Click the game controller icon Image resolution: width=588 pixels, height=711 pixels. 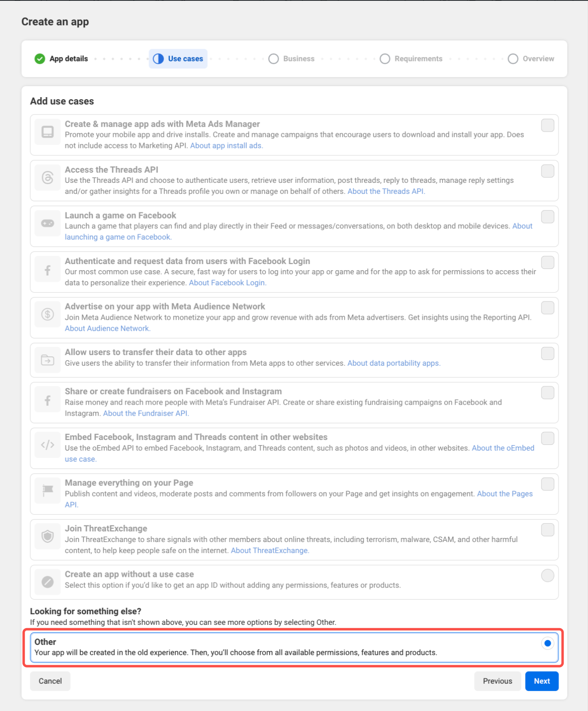[48, 223]
